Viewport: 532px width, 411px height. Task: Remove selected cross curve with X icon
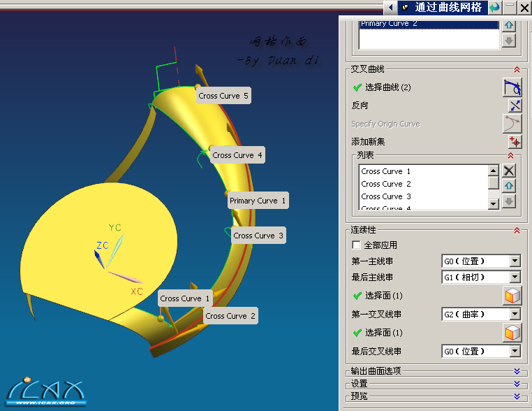[x=508, y=171]
